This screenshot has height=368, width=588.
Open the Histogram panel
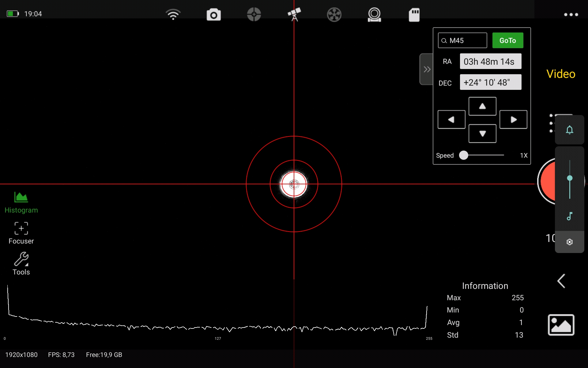[21, 202]
